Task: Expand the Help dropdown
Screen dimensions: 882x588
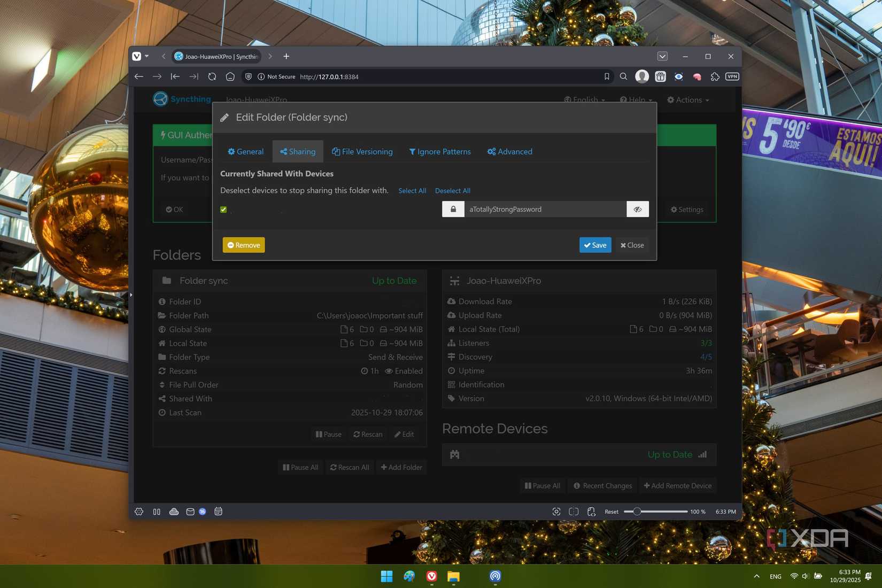Action: [636, 100]
